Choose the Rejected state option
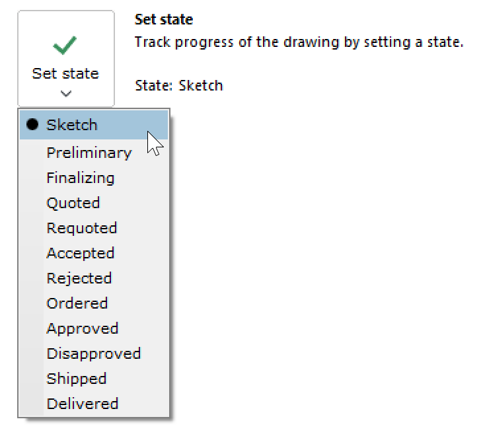 [79, 278]
